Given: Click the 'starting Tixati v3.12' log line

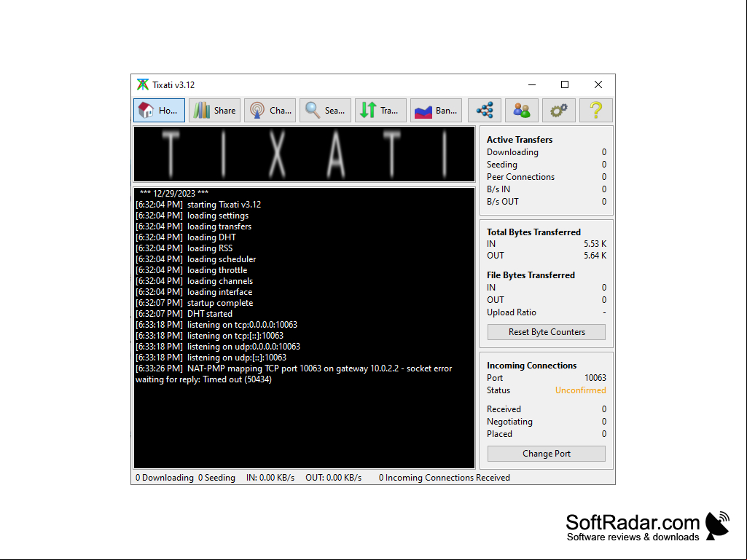Looking at the screenshot, I should pos(198,205).
